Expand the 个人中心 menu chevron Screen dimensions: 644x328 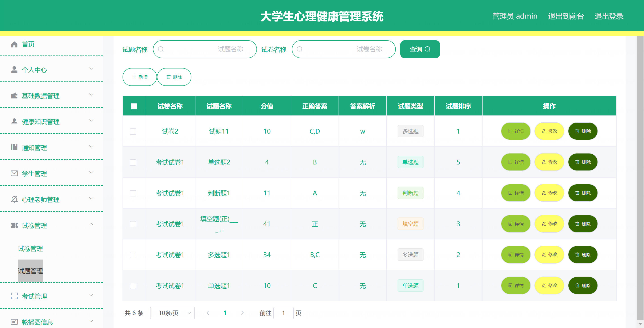[91, 68]
